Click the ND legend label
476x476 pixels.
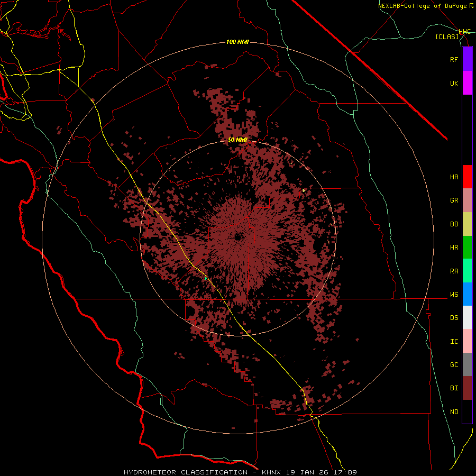coord(454,411)
